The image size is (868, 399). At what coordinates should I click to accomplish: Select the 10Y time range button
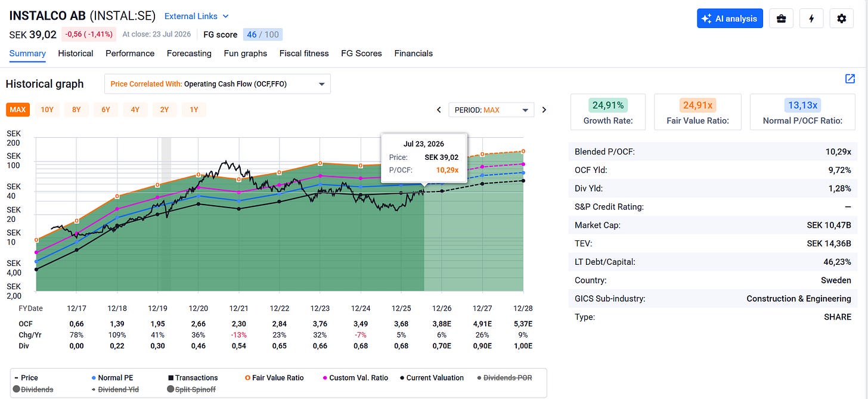[x=47, y=110]
